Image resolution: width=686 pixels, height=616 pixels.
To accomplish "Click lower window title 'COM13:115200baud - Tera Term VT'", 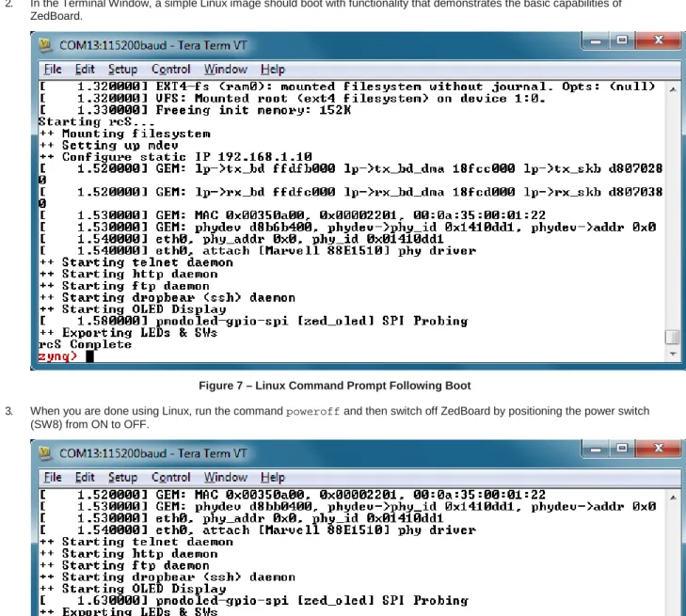I will click(x=153, y=453).
